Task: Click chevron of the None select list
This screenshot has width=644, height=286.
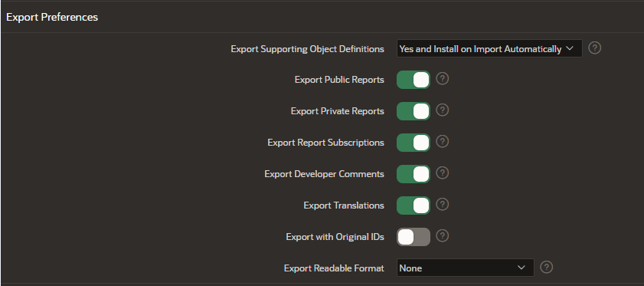Action: [521, 268]
